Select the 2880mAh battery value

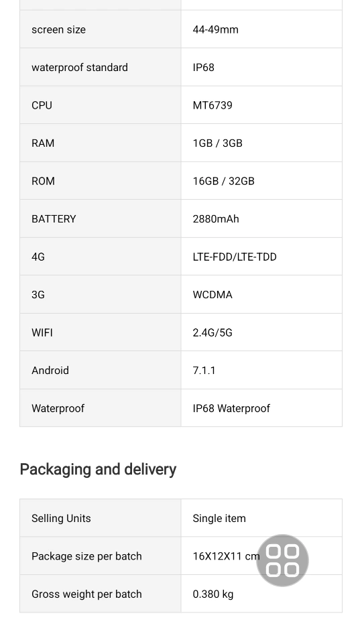click(216, 219)
